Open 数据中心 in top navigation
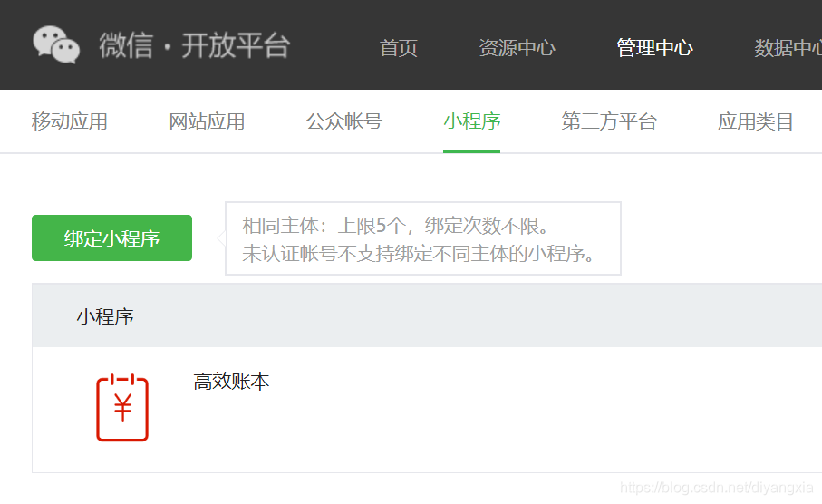 click(788, 48)
